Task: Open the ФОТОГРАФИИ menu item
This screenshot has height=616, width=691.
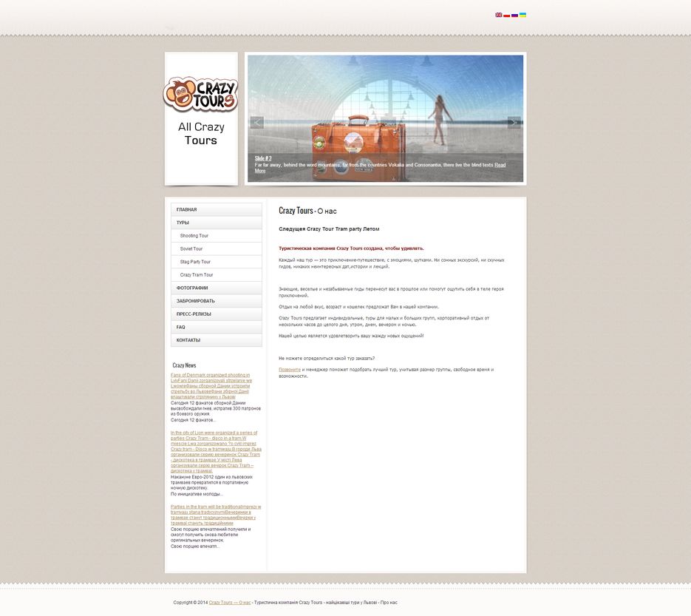Action: [x=217, y=288]
